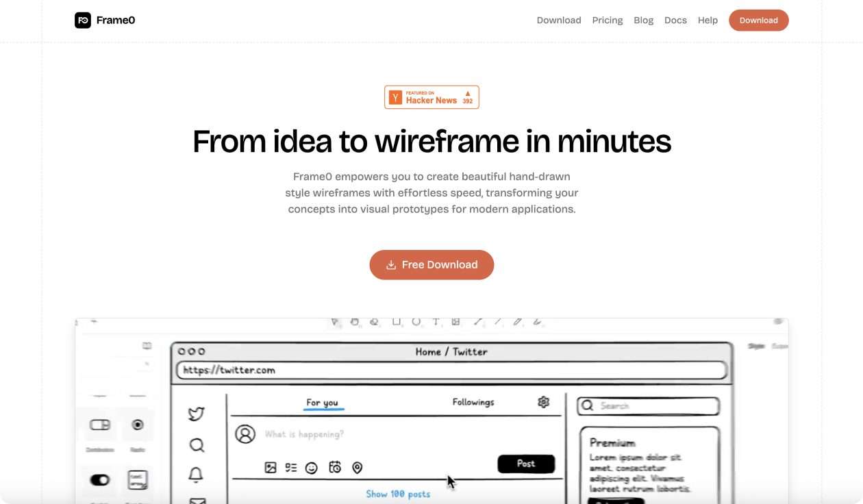Select the Pen tool in the toolbar
Viewport: 863px width, 504px height.
coord(516,321)
